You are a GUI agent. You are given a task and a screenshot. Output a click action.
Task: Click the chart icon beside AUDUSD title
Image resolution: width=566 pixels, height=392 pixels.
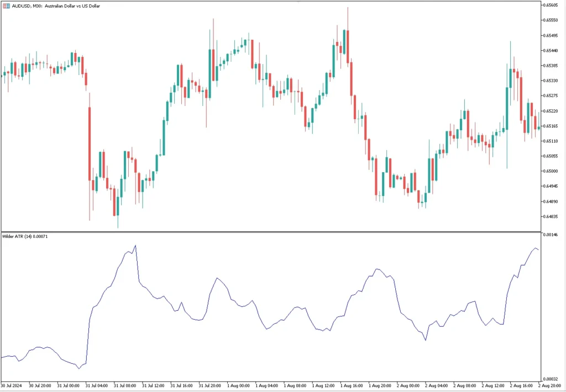6,6
